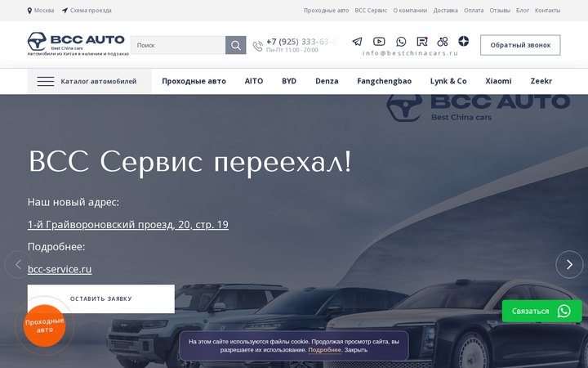Select the Xiaomi brand menu item

(498, 81)
